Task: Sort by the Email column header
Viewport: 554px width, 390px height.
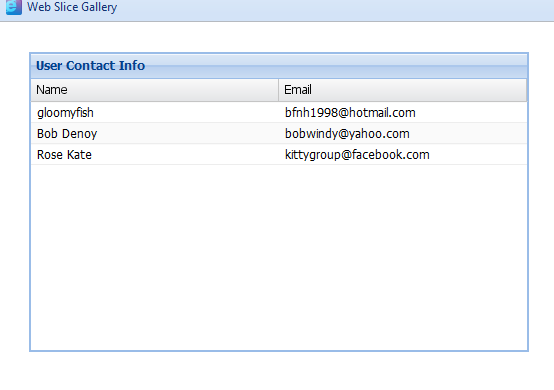Action: (x=402, y=90)
